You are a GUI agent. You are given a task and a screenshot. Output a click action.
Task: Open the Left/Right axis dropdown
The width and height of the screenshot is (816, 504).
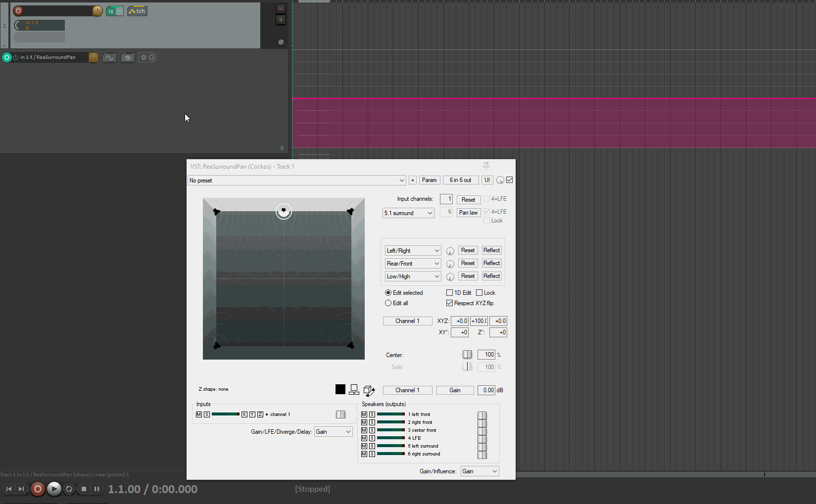click(413, 251)
